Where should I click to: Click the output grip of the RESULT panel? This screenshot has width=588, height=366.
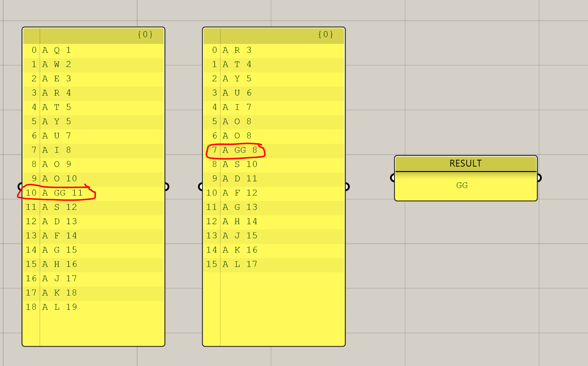[x=539, y=177]
